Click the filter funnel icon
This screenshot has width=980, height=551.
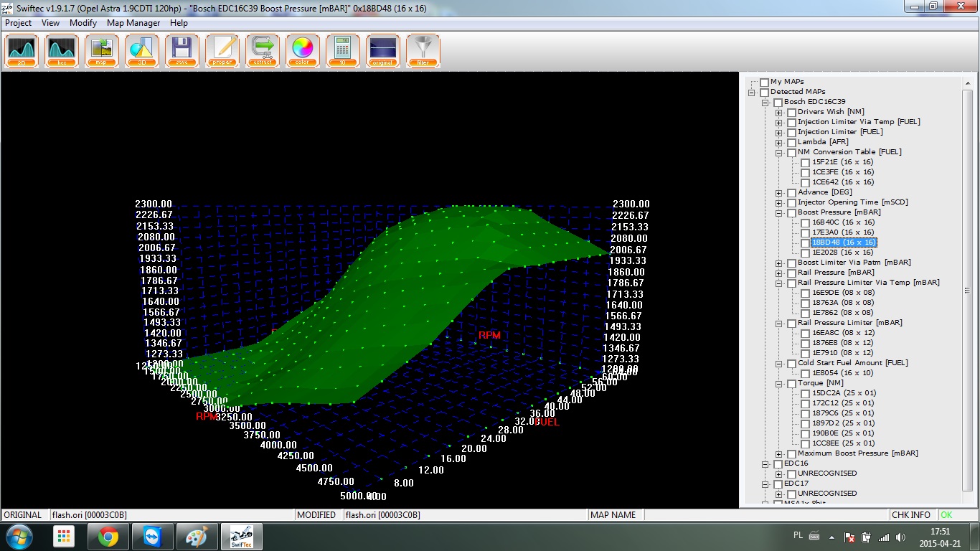point(423,50)
